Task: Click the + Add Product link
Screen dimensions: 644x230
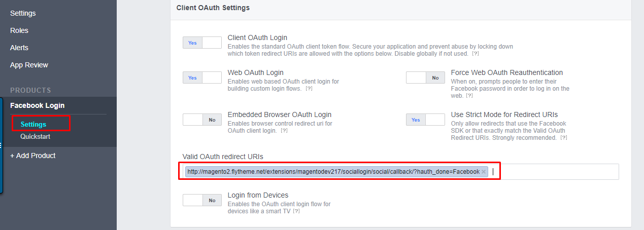Action: click(33, 156)
